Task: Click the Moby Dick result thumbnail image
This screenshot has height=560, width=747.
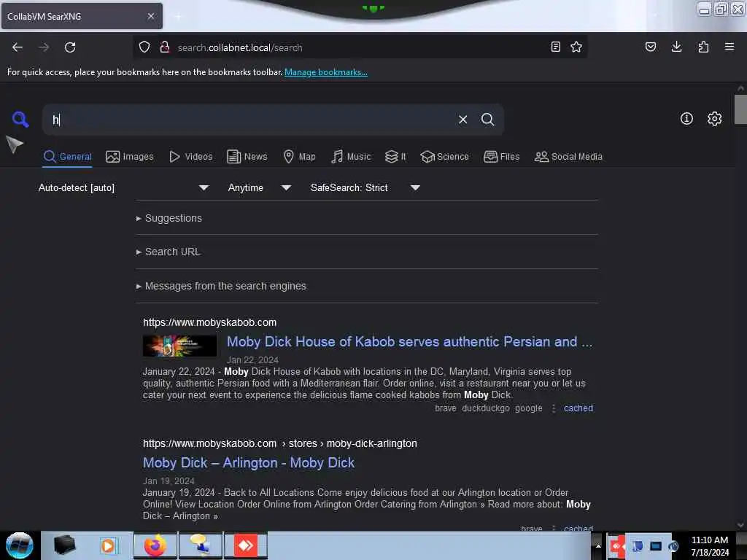Action: pos(179,345)
